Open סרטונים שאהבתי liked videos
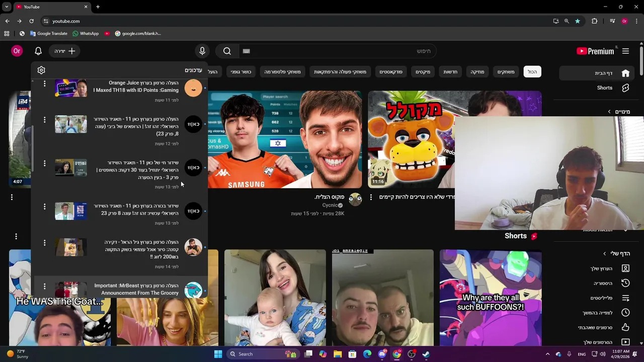 coord(596,327)
